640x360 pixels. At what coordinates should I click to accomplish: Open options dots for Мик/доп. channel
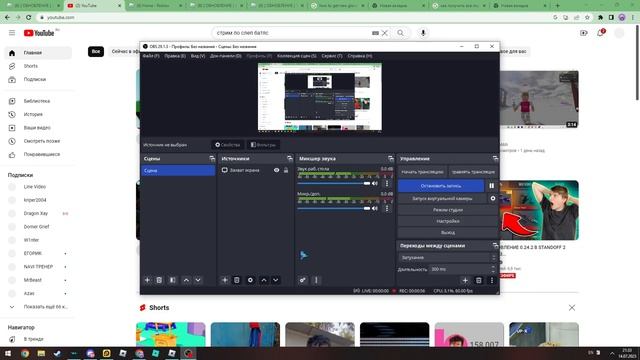point(387,209)
